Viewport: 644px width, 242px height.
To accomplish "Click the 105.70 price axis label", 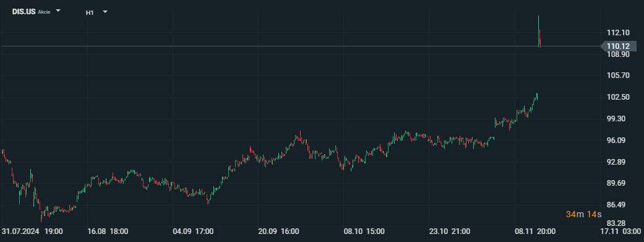I will click(x=618, y=76).
